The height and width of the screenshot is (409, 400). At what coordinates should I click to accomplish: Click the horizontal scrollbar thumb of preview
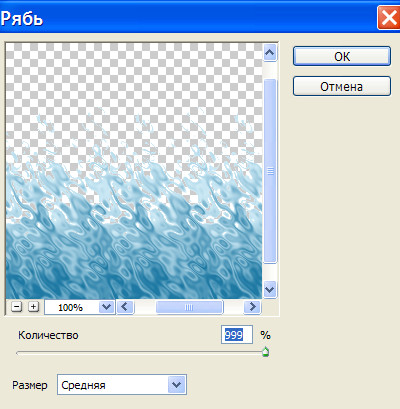[189, 307]
